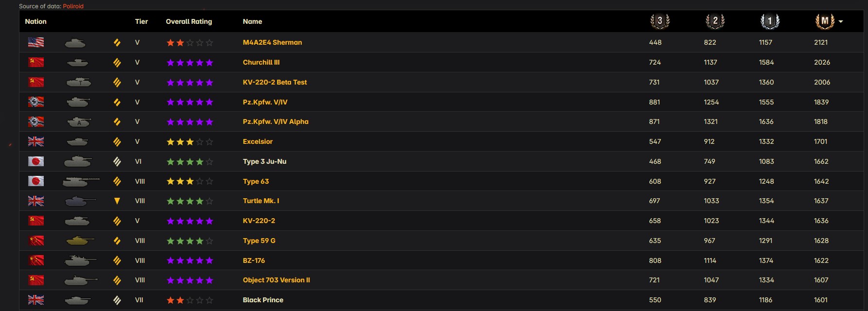This screenshot has height=311, width=868.
Task: Click tank destroyer class icon for Turtle Mk. I
Action: [x=117, y=201]
